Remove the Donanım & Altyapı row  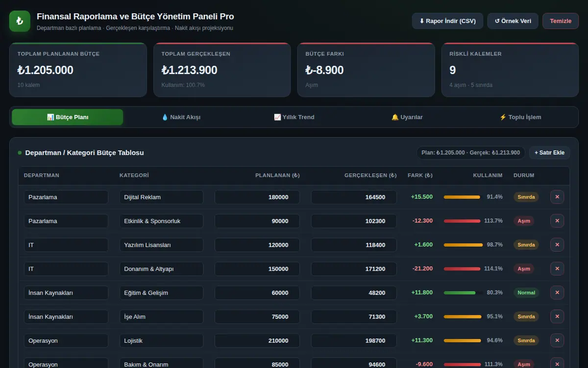point(557,269)
